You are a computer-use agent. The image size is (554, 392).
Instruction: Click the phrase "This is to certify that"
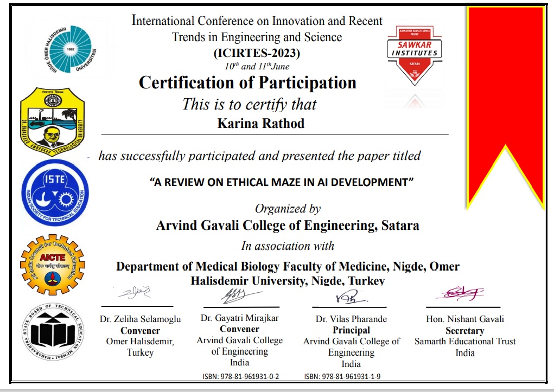pos(250,104)
